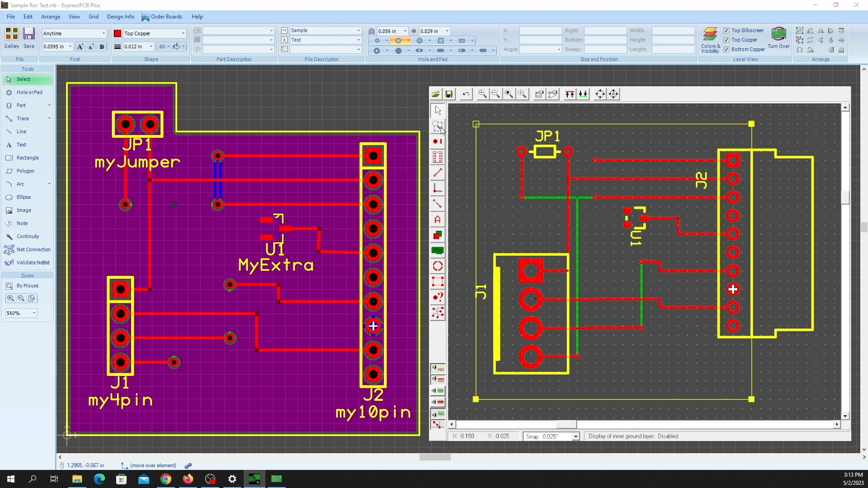Screen dimensions: 868x488
Task: Click open file icon in right window toolbar
Action: coord(435,94)
